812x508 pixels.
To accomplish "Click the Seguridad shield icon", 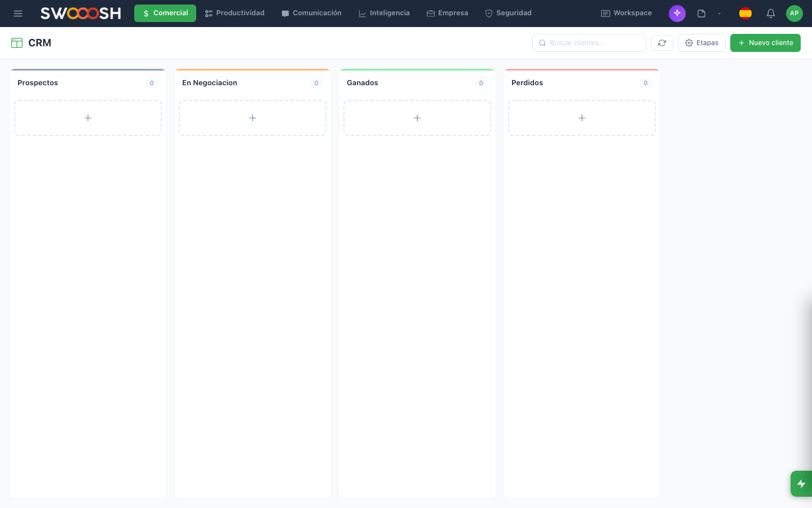I will (x=488, y=13).
